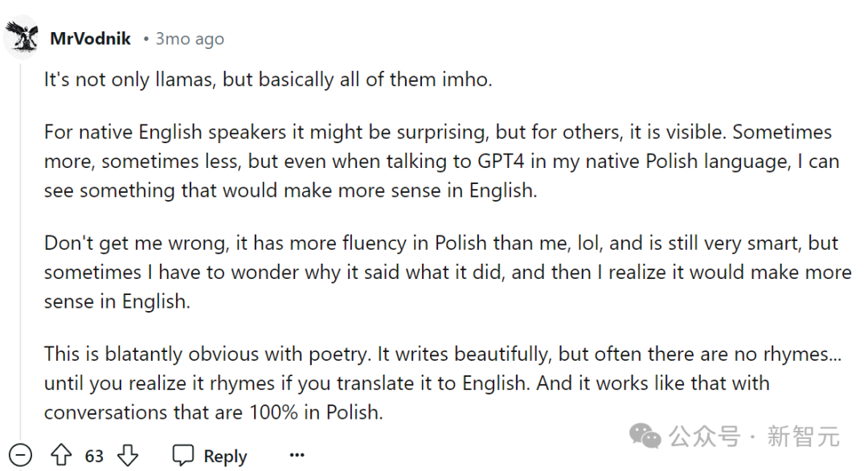Click the paragraph starting "This is blatantly obvious"
Image resolution: width=868 pixels, height=471 pixels.
tap(442, 383)
